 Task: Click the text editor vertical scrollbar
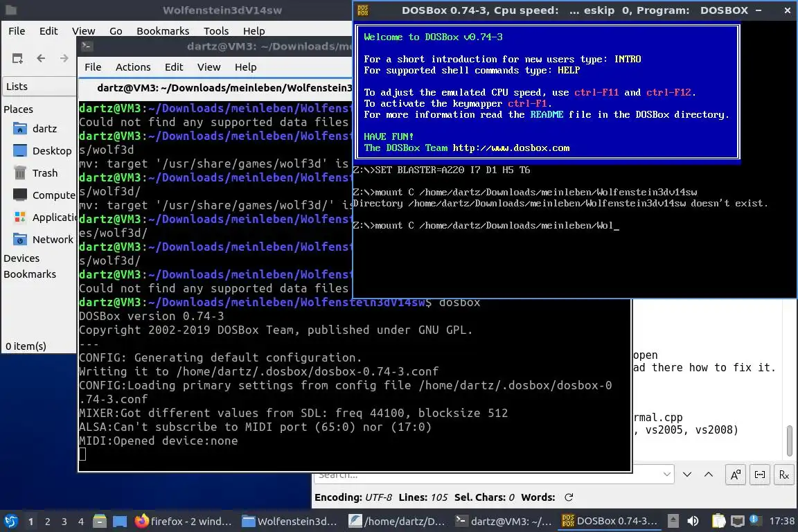coord(790,441)
